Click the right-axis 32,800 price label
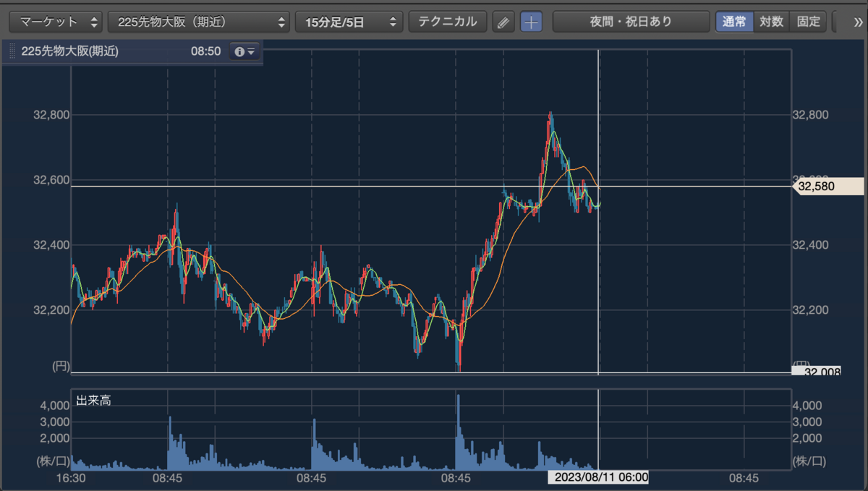 click(x=811, y=114)
